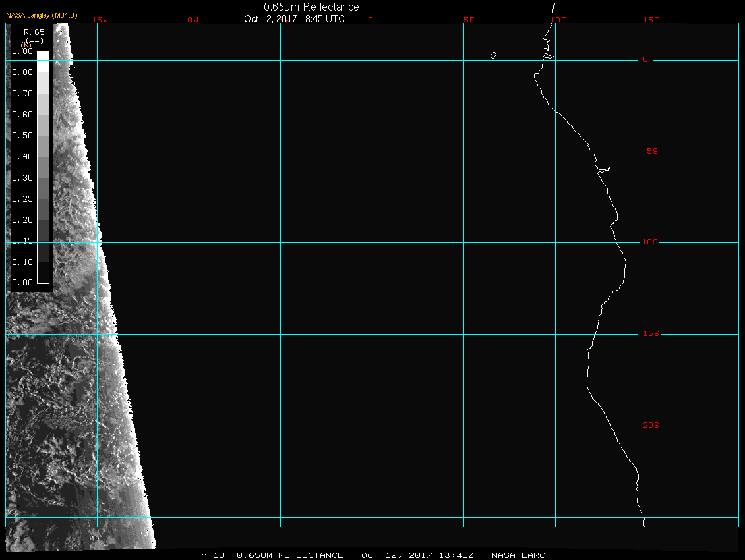Click 'MT10' in the footer caption

[x=214, y=555]
